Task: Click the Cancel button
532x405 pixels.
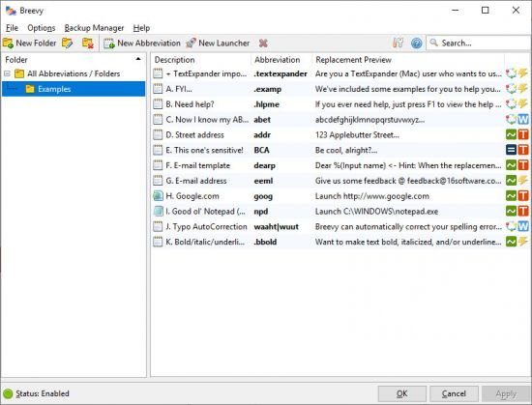Action: click(x=454, y=393)
